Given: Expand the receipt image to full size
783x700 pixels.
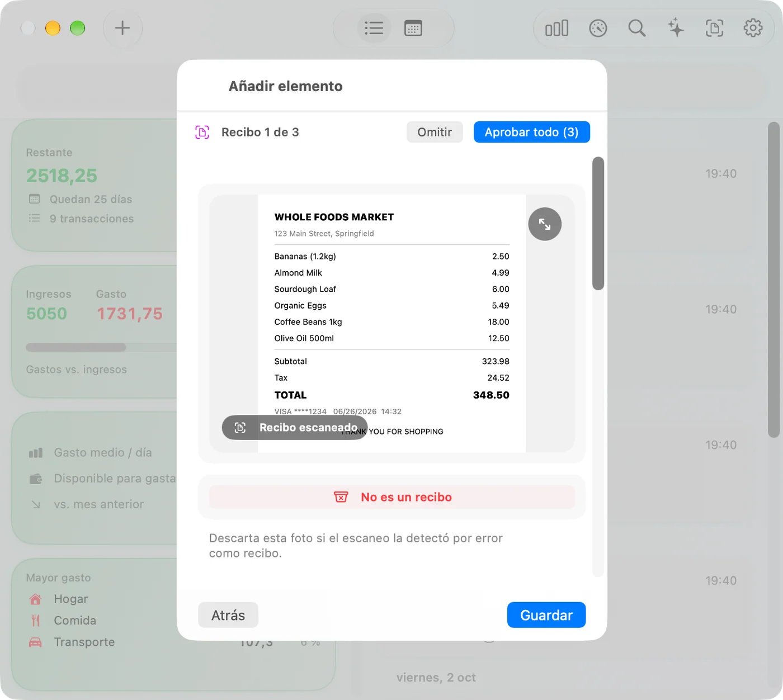Looking at the screenshot, I should (545, 224).
